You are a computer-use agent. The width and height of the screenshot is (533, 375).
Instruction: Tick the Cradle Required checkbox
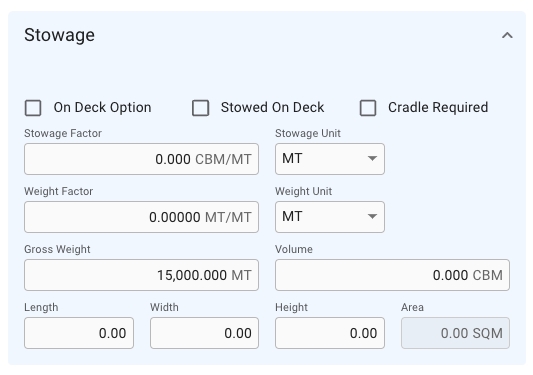coord(368,108)
